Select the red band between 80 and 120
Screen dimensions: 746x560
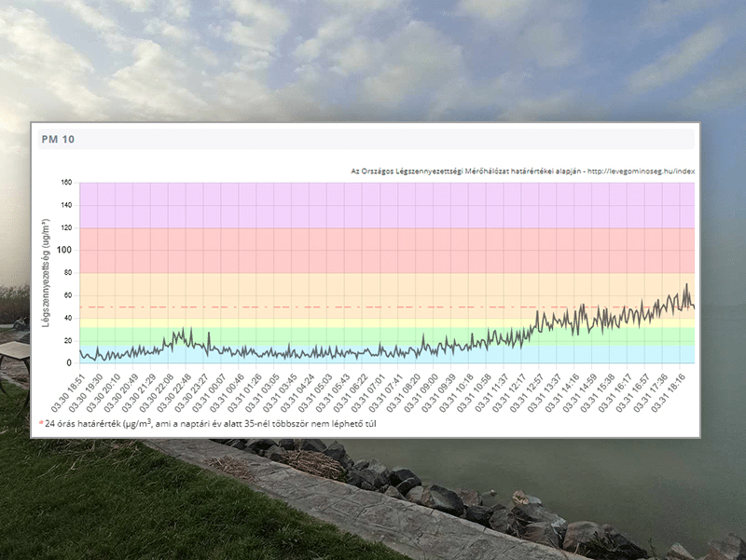click(x=373, y=250)
